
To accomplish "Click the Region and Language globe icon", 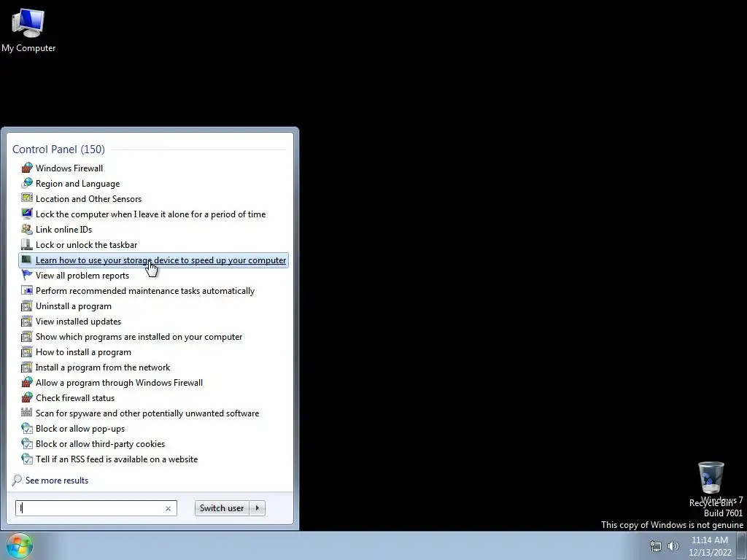I will pyautogui.click(x=27, y=183).
